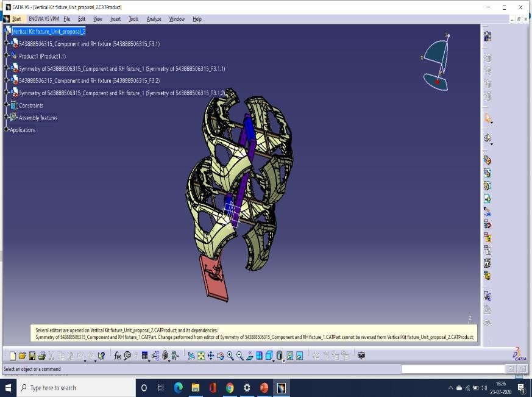Open the File menu

(x=67, y=19)
